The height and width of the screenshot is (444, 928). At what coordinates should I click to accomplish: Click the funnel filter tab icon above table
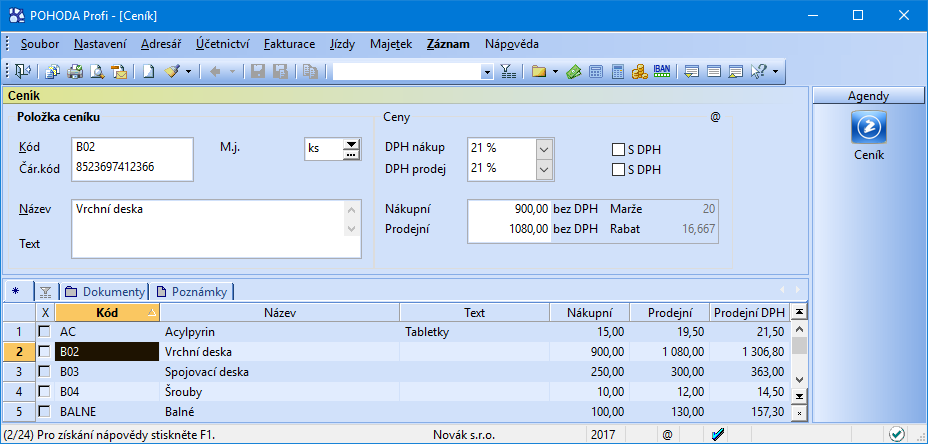pyautogui.click(x=46, y=291)
